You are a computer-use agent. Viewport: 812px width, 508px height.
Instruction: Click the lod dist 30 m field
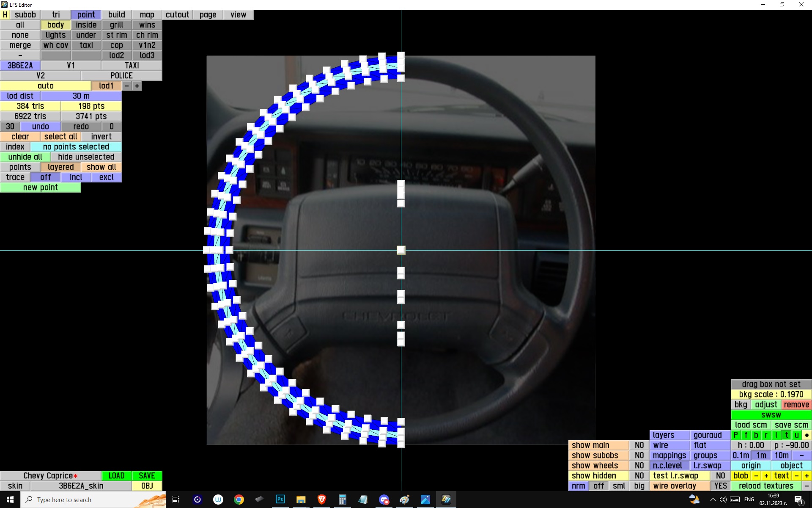[x=81, y=96]
